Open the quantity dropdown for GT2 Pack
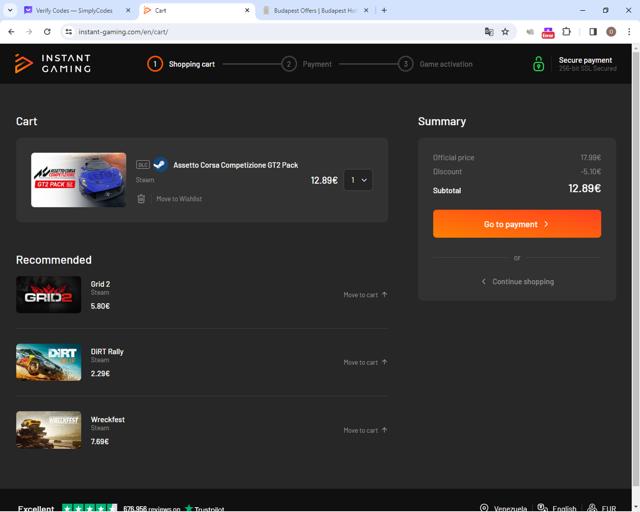 click(358, 180)
